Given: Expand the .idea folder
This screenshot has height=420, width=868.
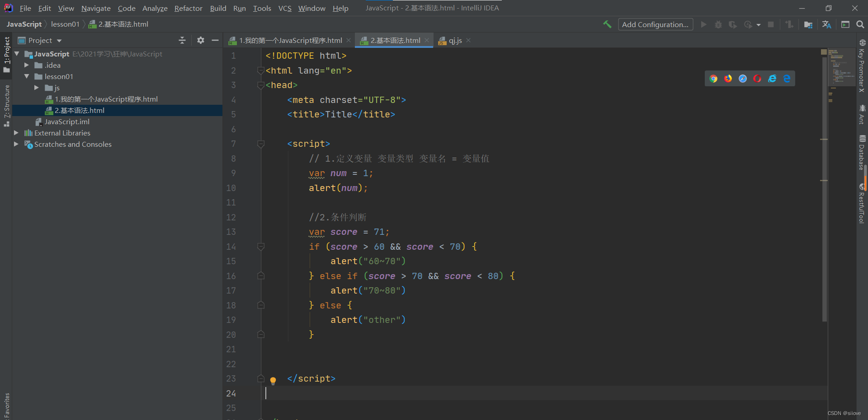Looking at the screenshot, I should click(x=27, y=65).
